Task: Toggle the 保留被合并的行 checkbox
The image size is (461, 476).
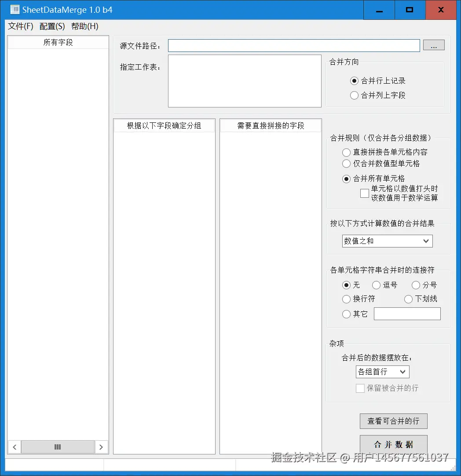Action: click(359, 388)
